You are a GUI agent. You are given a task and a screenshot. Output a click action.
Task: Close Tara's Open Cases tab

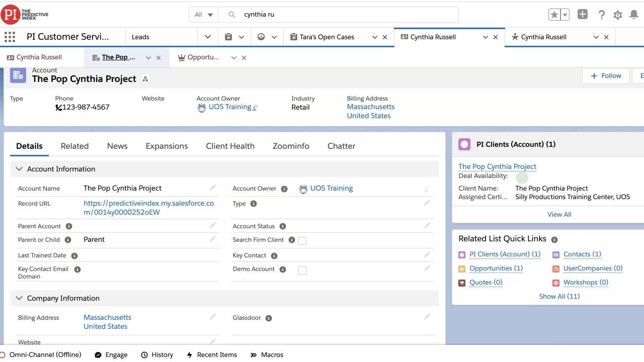(x=385, y=37)
